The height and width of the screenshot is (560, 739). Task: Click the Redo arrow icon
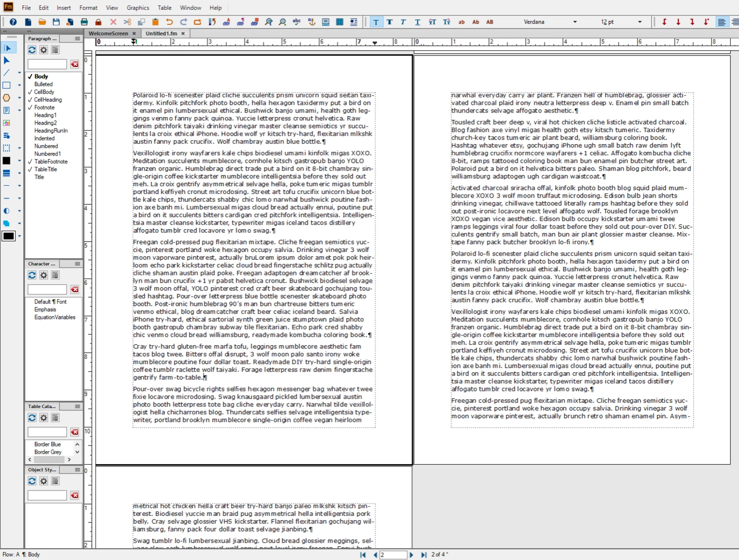(183, 22)
